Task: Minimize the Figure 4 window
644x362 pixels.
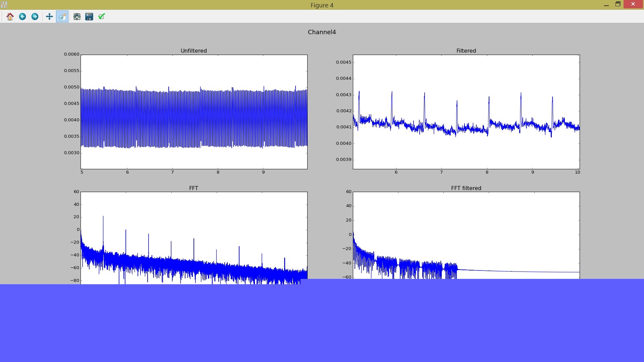Action: (x=606, y=5)
